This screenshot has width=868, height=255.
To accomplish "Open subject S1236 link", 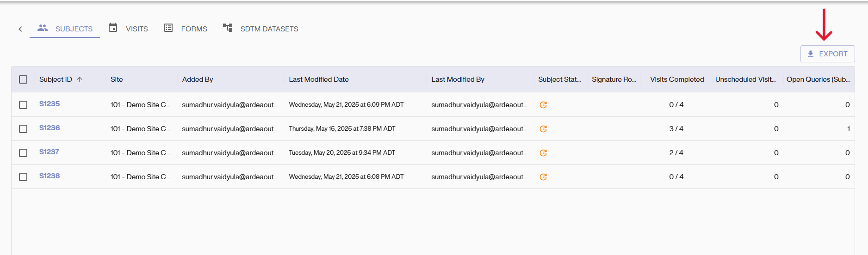I will click(50, 128).
